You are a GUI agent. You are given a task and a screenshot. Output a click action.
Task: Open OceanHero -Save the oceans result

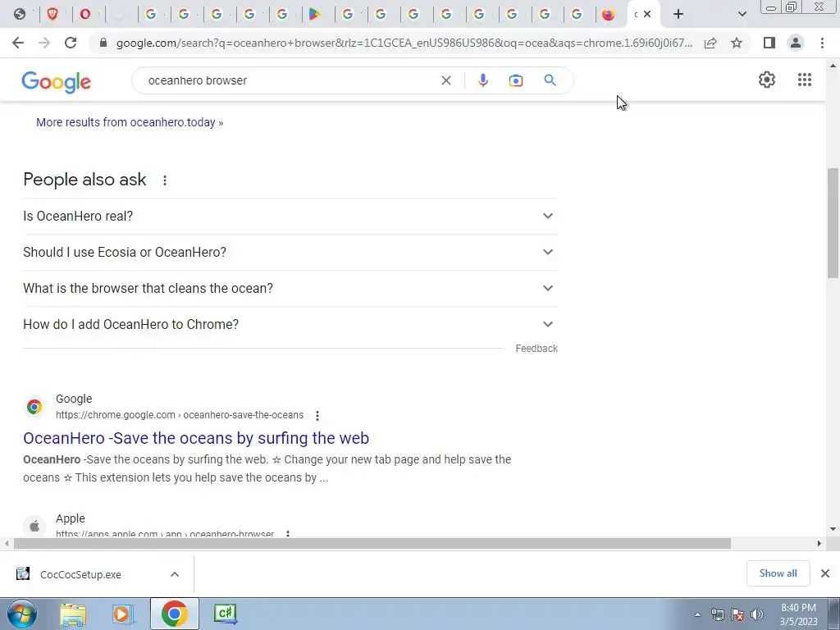coord(196,438)
